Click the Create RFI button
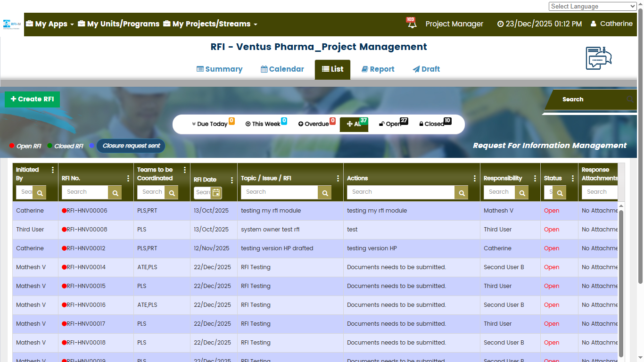 point(33,99)
